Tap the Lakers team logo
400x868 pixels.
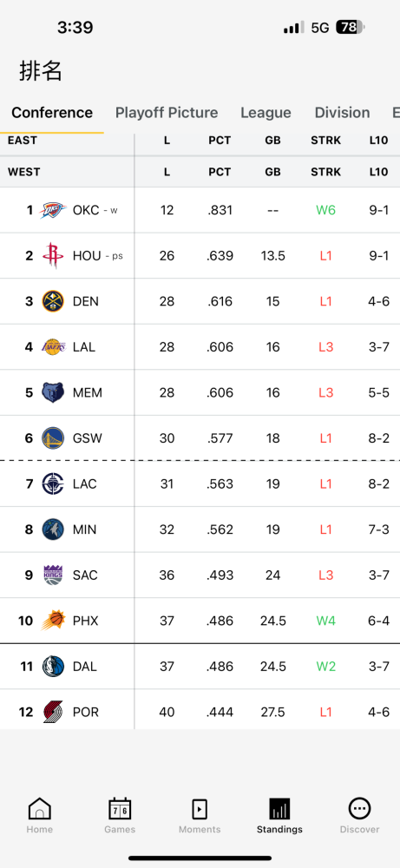click(53, 347)
